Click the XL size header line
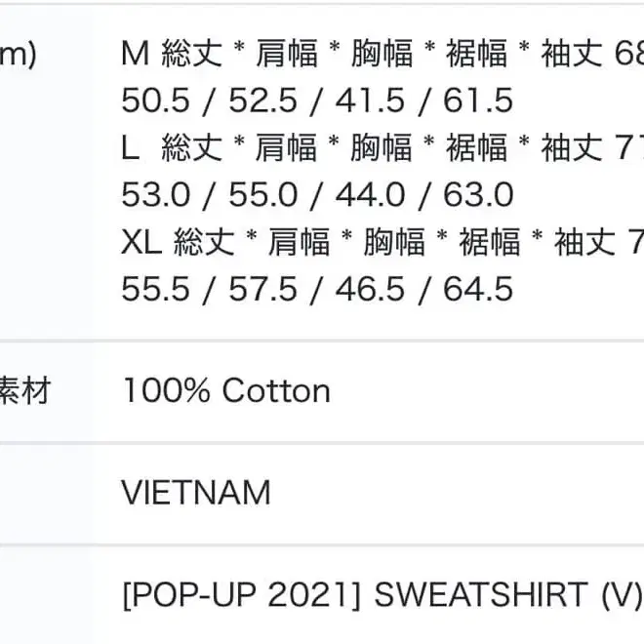The height and width of the screenshot is (644, 644). point(381,242)
